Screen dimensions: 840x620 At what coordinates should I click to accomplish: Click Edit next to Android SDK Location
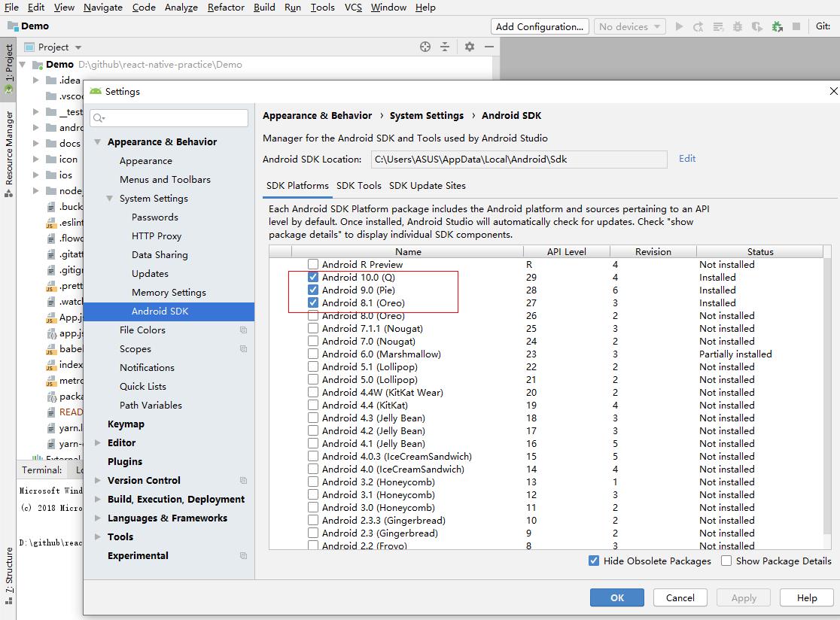(687, 159)
